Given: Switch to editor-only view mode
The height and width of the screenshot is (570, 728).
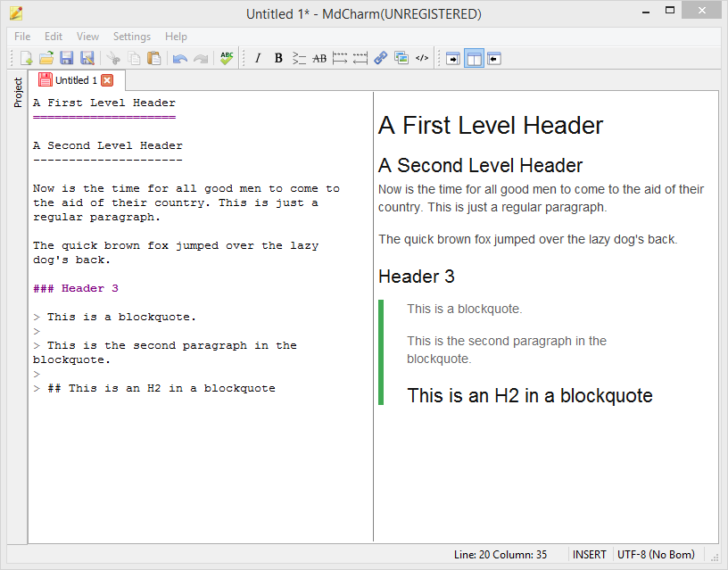Looking at the screenshot, I should click(x=453, y=59).
